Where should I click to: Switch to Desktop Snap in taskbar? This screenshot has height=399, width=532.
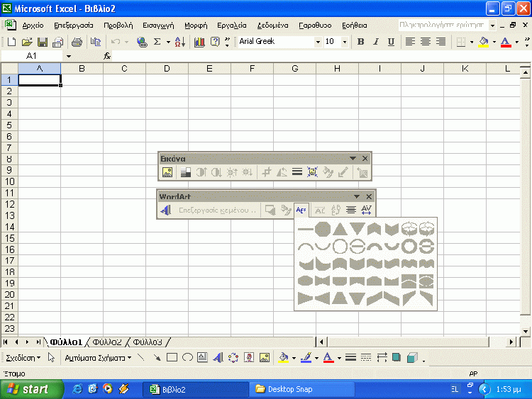click(302, 389)
